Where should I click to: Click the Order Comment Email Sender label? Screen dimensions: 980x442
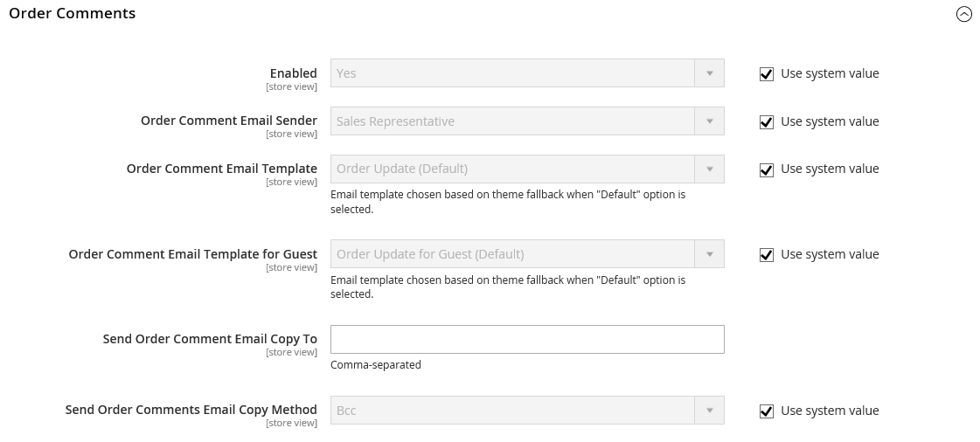(x=229, y=121)
